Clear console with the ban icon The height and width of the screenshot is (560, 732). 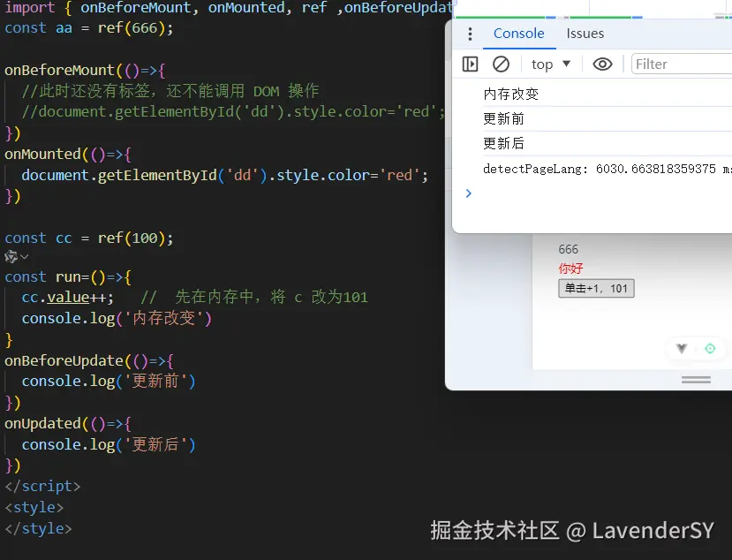pos(501,64)
